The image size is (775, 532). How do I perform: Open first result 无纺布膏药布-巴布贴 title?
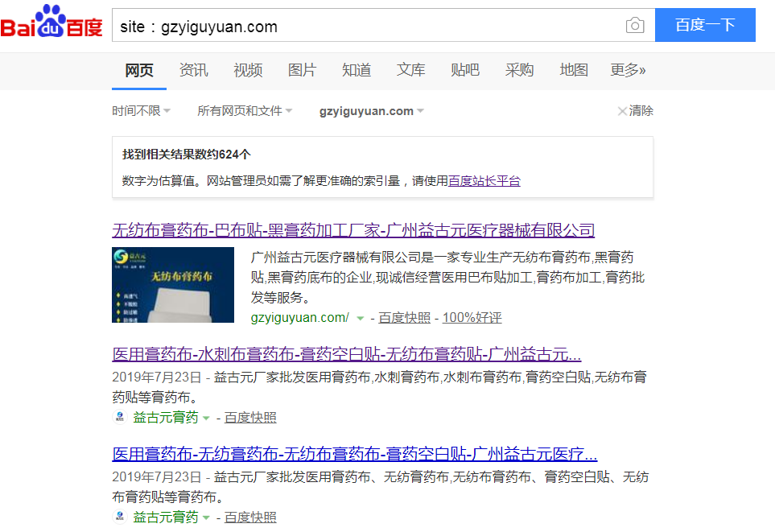(x=353, y=230)
